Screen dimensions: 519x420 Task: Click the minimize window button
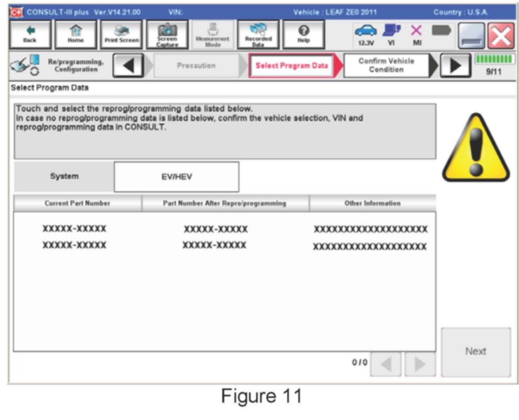pyautogui.click(x=471, y=36)
